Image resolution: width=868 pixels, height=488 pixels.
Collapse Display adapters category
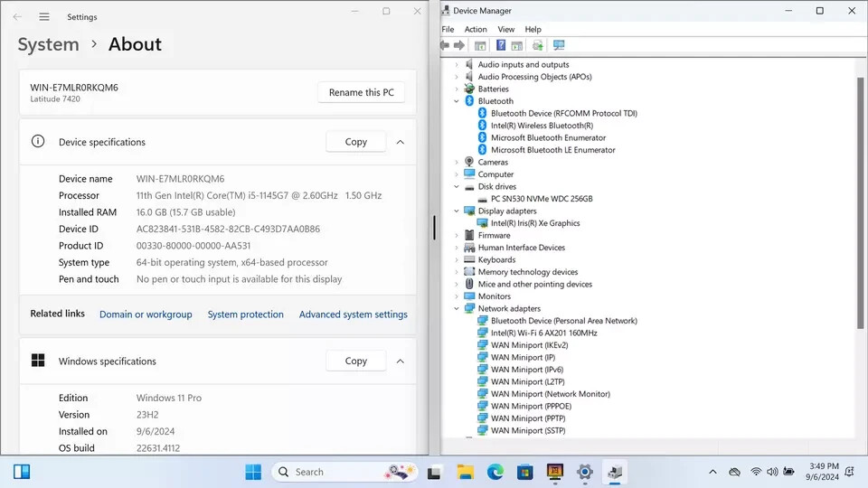click(457, 211)
